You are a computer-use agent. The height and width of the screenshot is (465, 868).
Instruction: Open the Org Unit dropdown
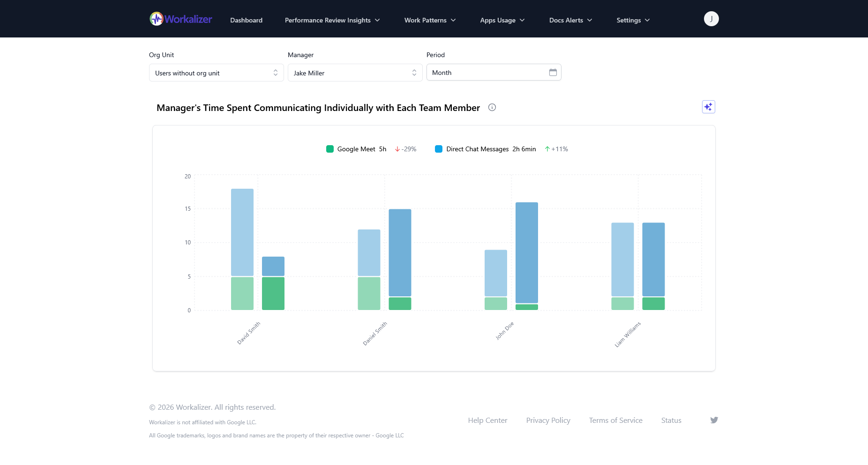pos(216,73)
